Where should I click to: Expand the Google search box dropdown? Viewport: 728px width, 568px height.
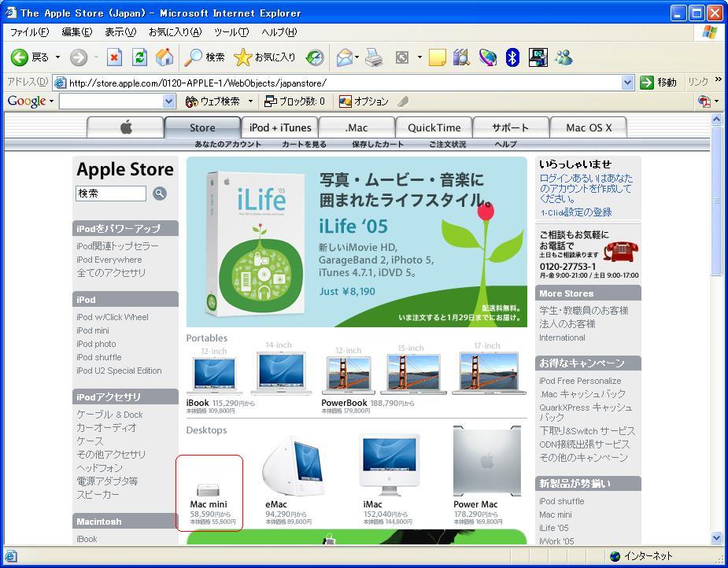coord(169,101)
